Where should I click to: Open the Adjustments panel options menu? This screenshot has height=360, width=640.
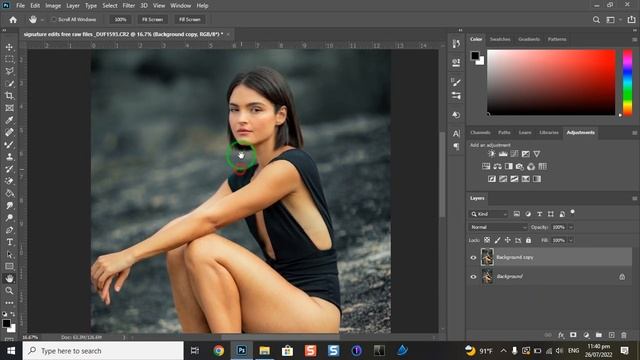point(634,133)
